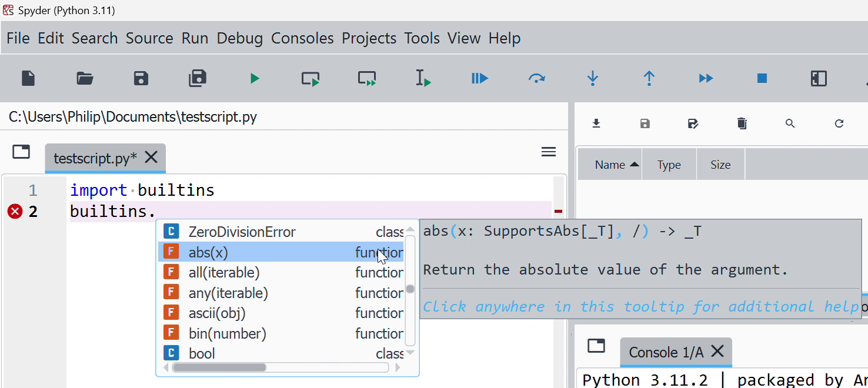Open the File menu

pyautogui.click(x=18, y=38)
